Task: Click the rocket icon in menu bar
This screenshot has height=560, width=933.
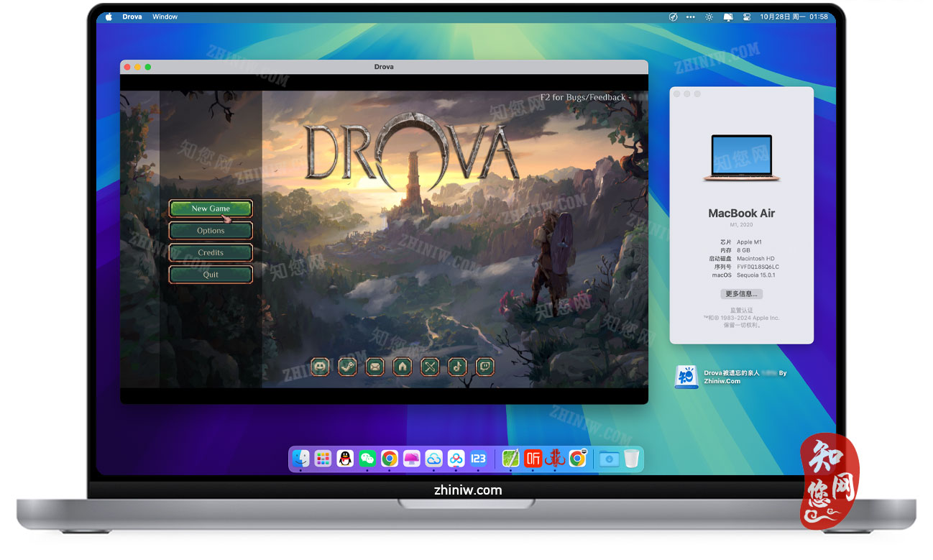Action: (x=673, y=17)
